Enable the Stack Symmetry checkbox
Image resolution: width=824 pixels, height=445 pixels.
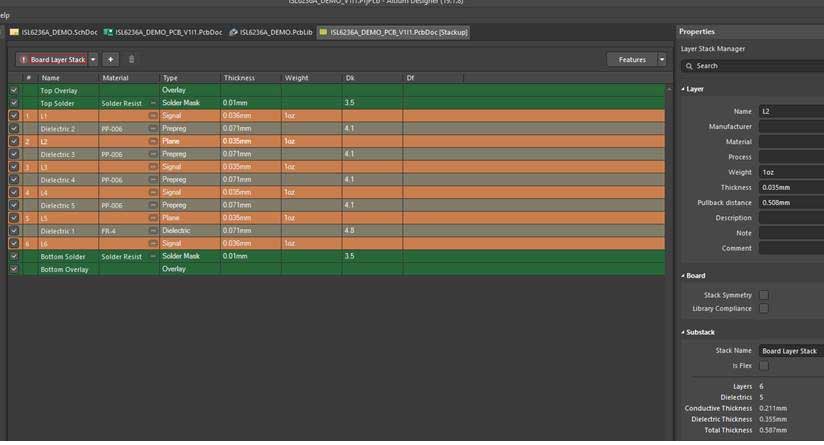tap(764, 295)
